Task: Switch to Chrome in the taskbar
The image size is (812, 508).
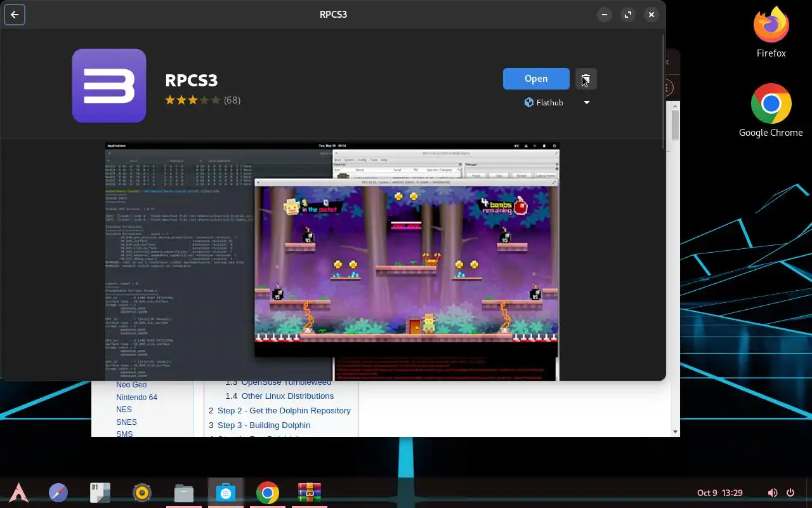Action: 268,492
